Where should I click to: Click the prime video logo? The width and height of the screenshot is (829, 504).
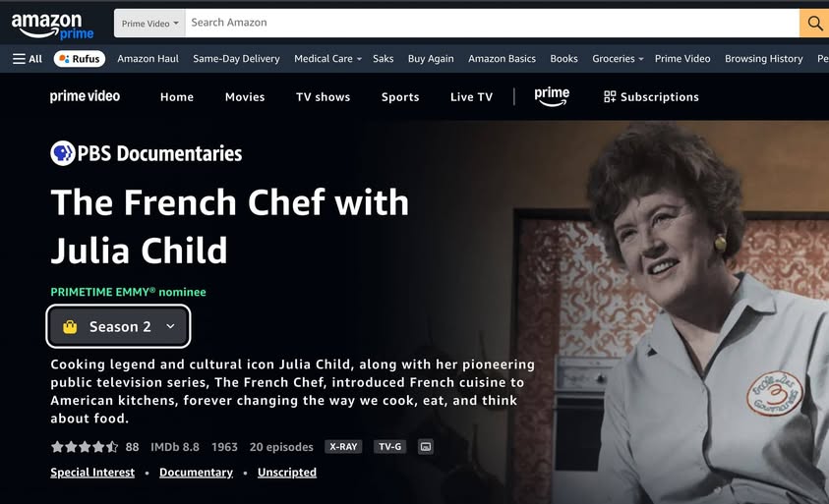point(85,96)
